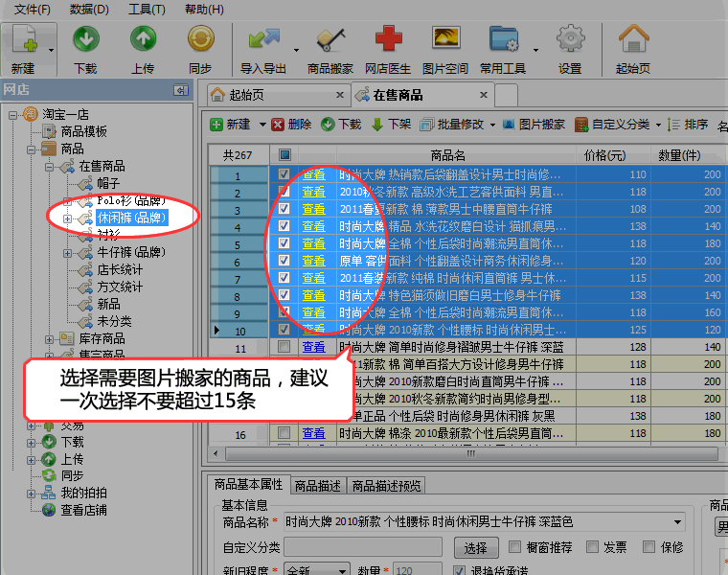Click the 数量 input field showing 120
Viewport: 728px width, 575px height.
pyautogui.click(x=418, y=569)
